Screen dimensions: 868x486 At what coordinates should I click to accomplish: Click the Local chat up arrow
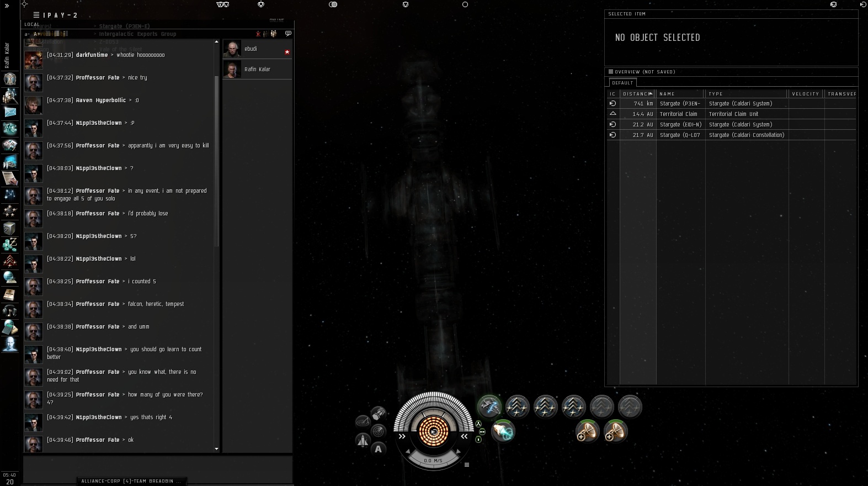coord(216,42)
